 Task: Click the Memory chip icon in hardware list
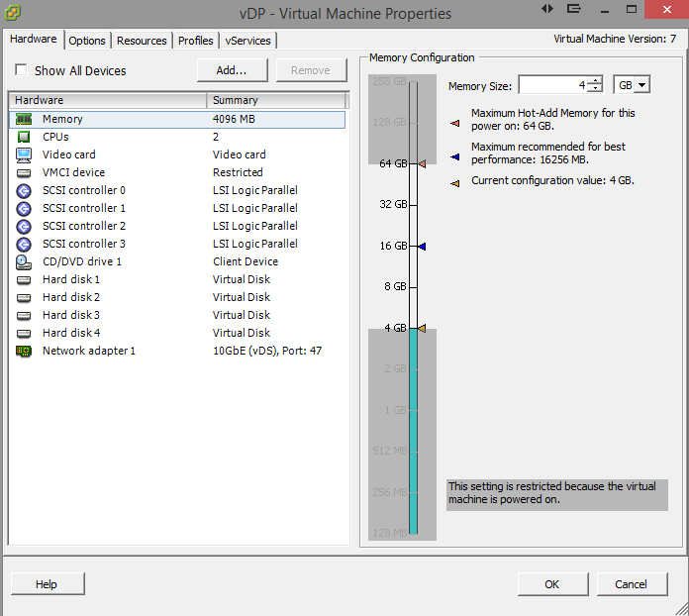pyautogui.click(x=24, y=119)
